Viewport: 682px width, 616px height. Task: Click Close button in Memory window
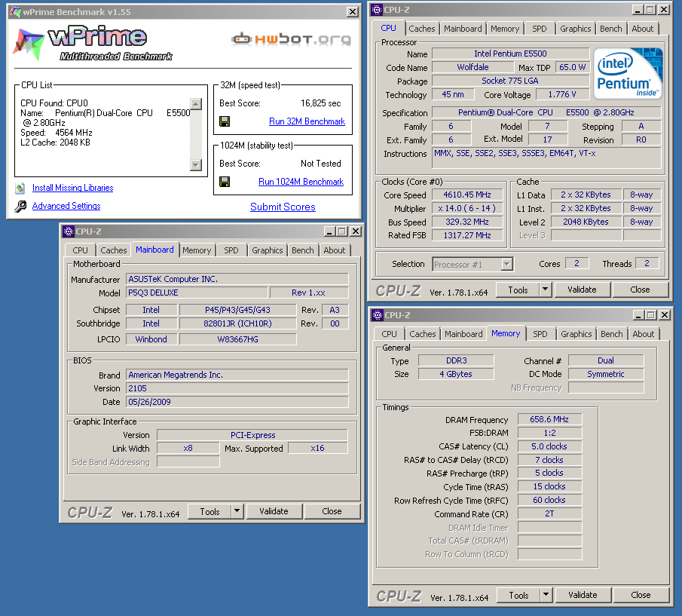[641, 595]
